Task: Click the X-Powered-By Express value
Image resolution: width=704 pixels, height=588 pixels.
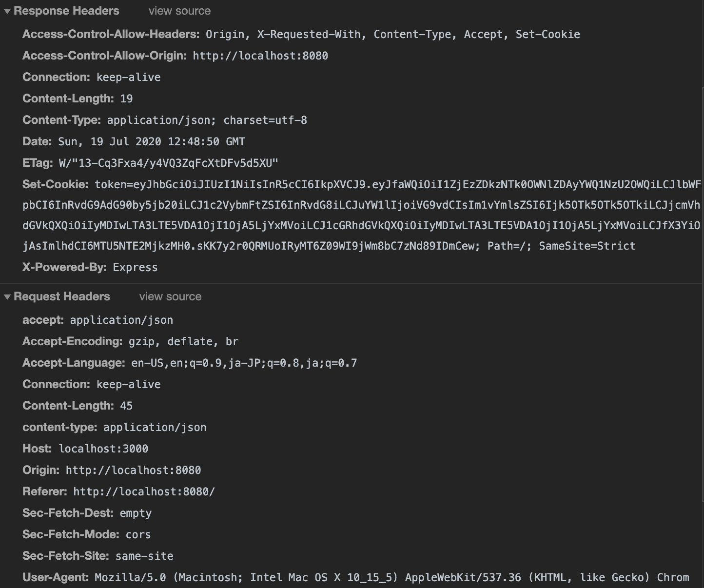Action: (x=135, y=267)
